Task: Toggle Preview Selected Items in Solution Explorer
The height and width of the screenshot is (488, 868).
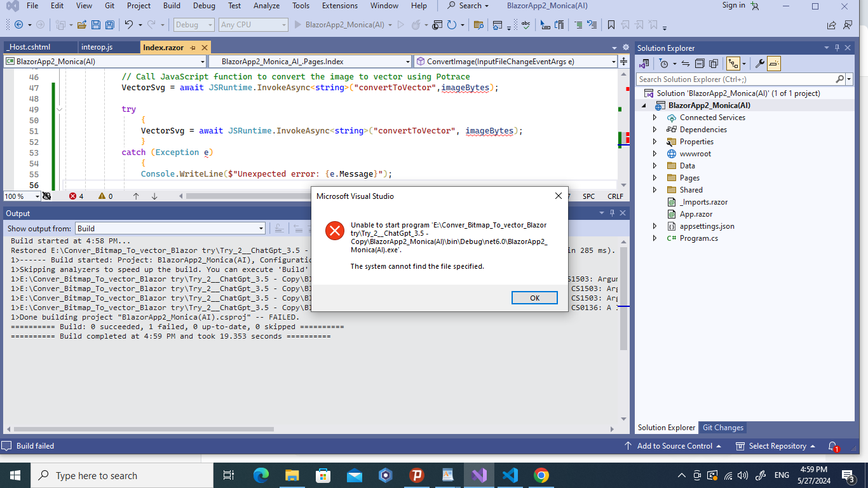Action: coord(773,64)
